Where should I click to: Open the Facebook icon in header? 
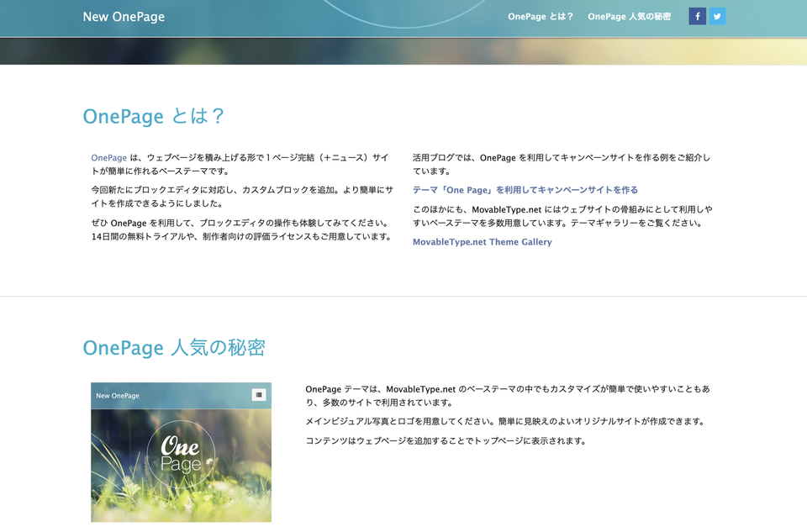pos(698,17)
